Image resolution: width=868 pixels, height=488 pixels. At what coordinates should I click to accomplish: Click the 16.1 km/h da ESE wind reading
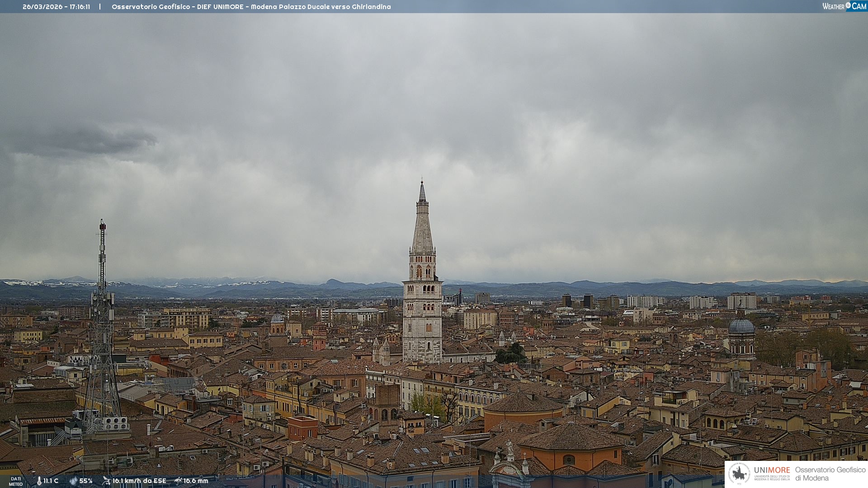(139, 481)
